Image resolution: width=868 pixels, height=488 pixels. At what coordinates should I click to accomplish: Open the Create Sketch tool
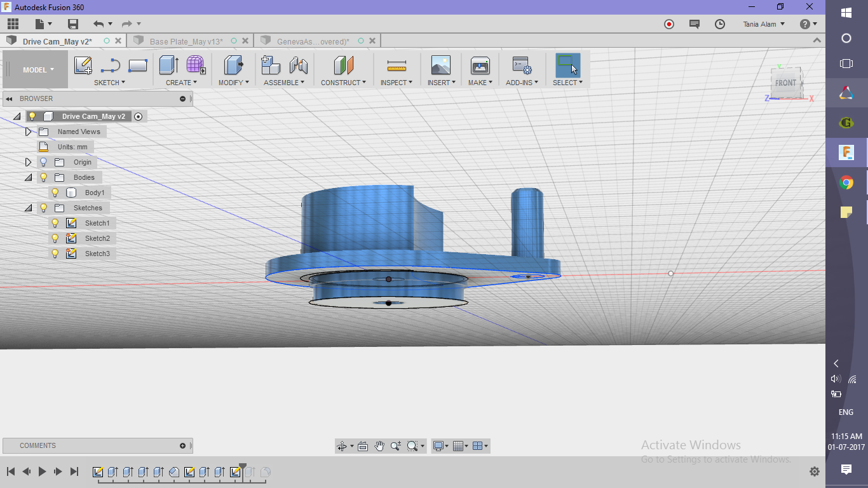click(x=83, y=64)
